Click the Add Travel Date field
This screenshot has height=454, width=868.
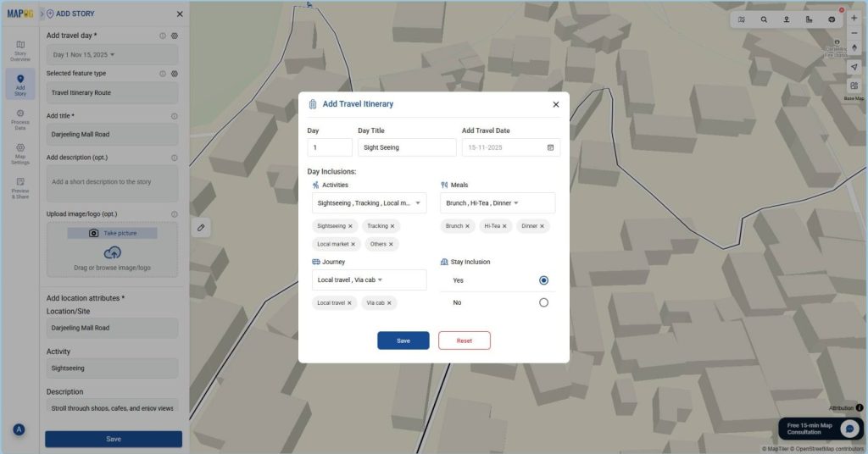[x=511, y=147]
